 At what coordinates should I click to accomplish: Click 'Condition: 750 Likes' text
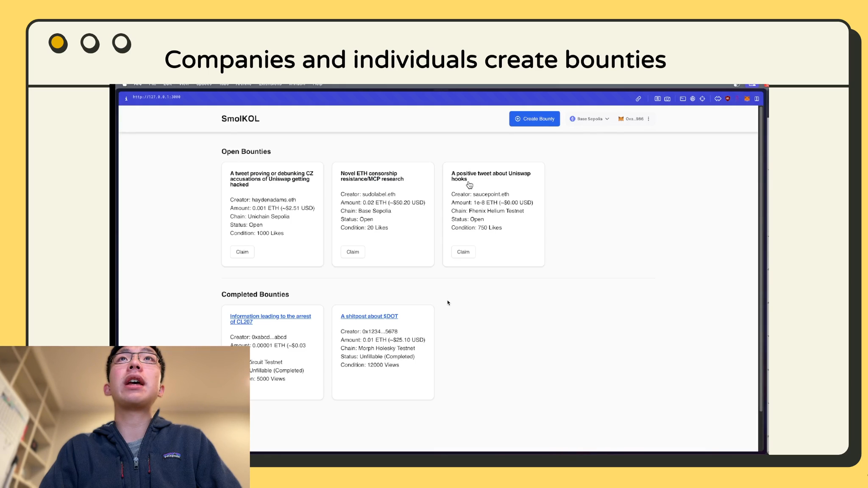pos(476,228)
